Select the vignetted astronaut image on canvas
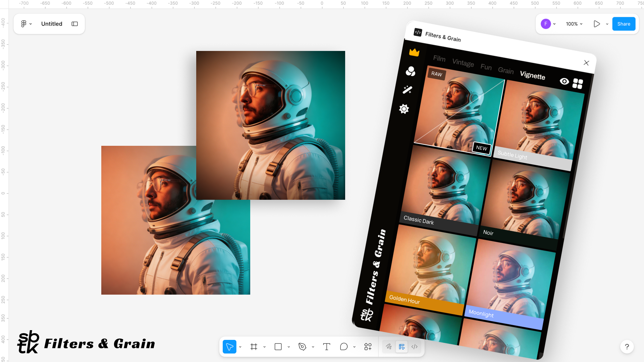644x362 pixels. point(271,125)
